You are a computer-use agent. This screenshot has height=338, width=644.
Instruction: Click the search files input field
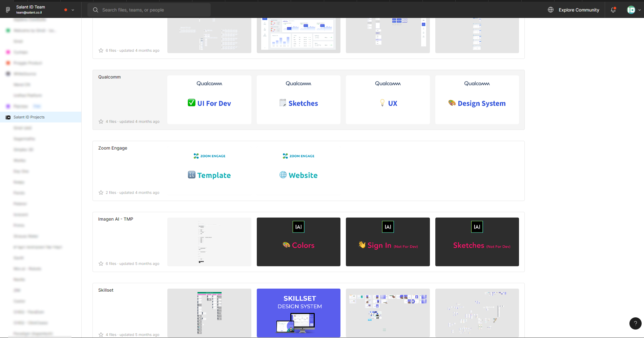coord(149,10)
